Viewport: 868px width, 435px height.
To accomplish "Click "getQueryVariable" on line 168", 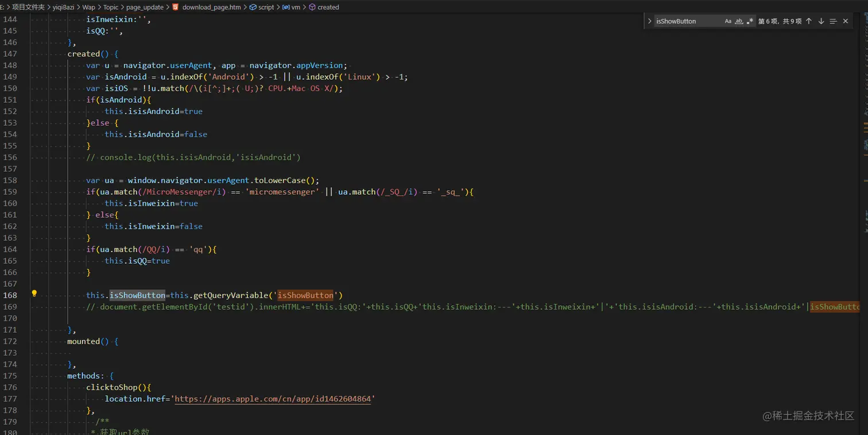I will point(230,295).
